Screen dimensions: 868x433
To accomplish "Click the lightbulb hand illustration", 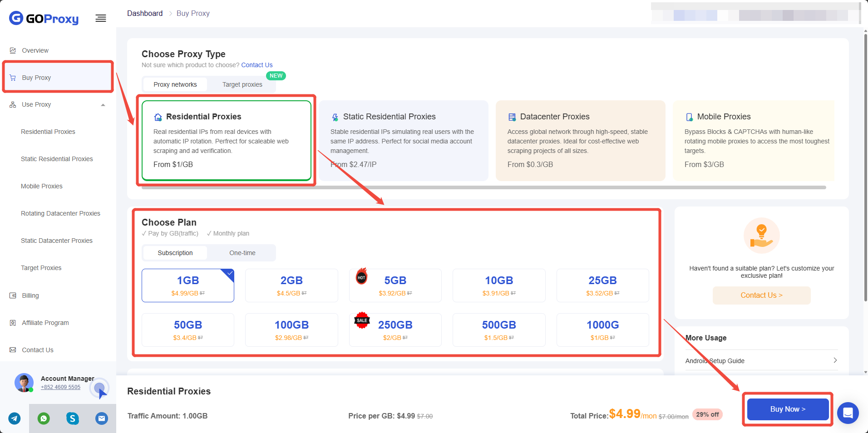I will tap(761, 236).
